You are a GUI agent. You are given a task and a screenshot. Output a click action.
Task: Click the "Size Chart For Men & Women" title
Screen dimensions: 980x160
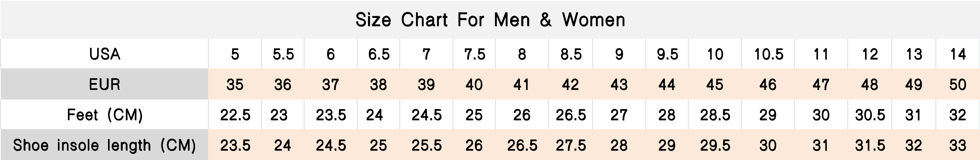(490, 20)
